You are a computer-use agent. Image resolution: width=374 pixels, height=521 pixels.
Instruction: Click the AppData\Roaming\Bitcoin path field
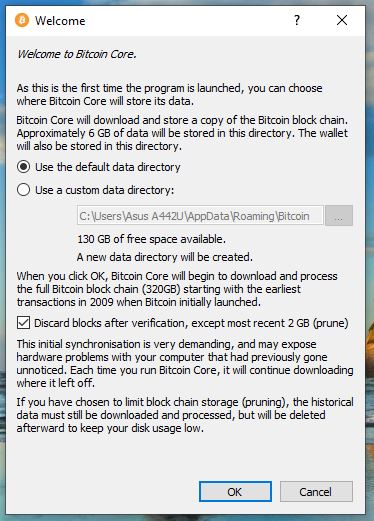200,216
